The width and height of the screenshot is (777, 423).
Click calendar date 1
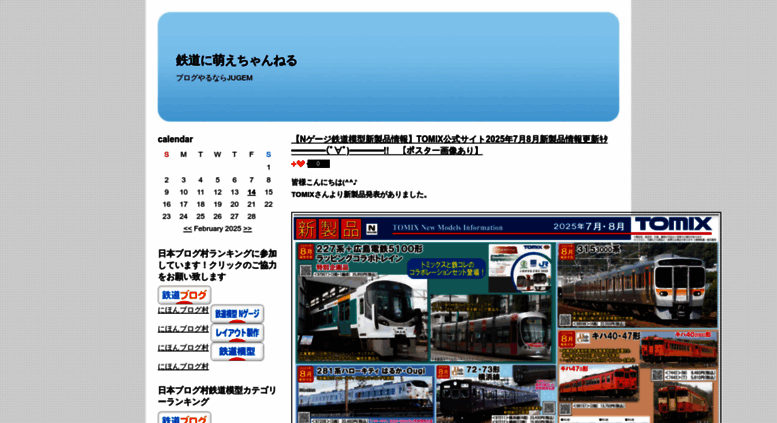tap(269, 167)
